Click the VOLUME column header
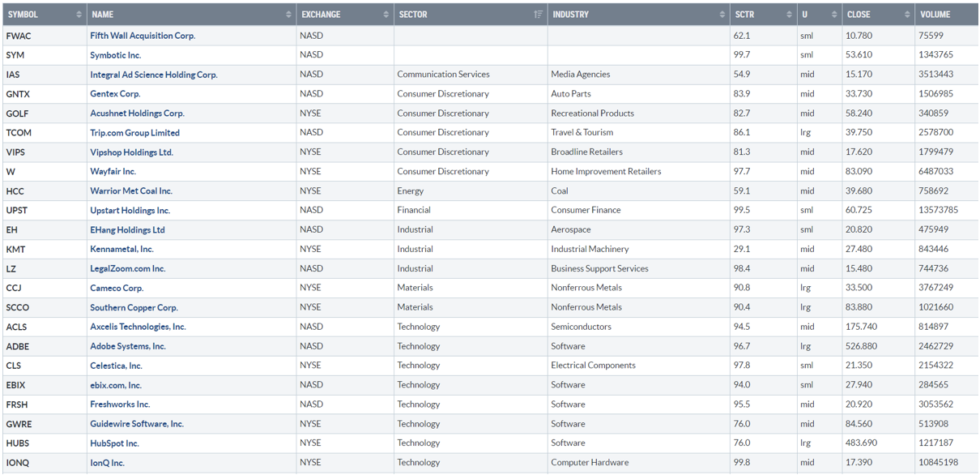This screenshot has width=980, height=475. point(935,15)
